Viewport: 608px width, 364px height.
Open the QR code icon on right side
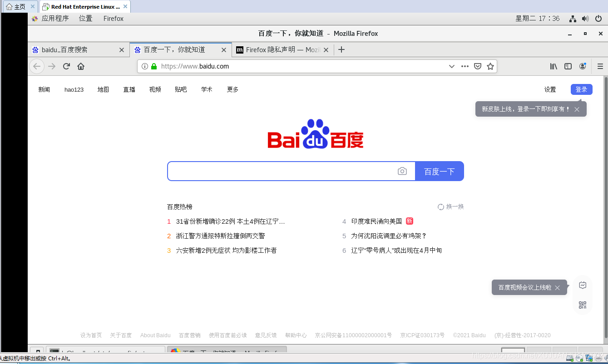(x=583, y=305)
